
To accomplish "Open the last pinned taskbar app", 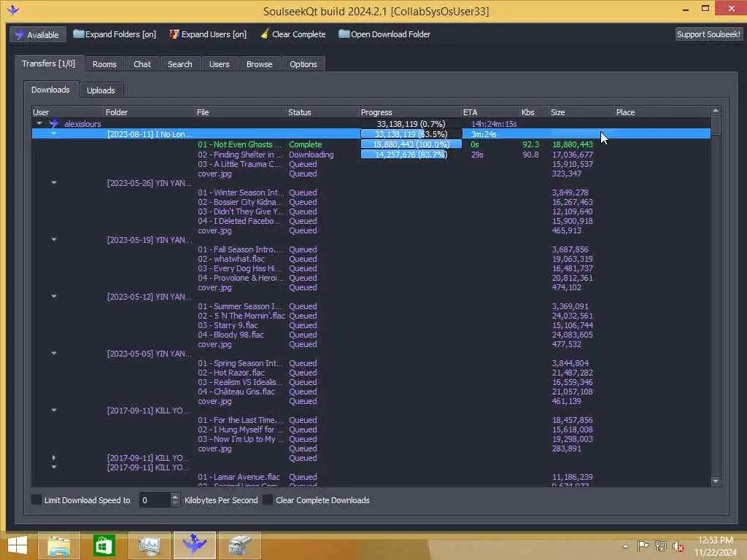I will 239,545.
